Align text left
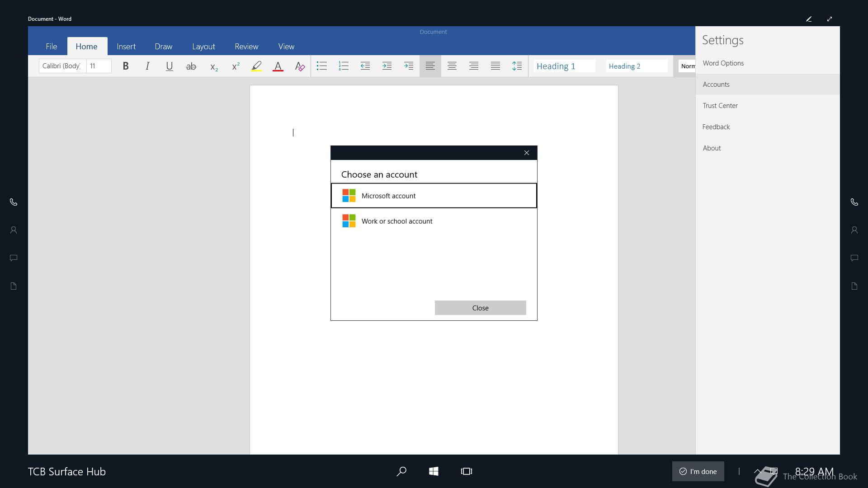Screen dimensions: 868x488 click(x=430, y=66)
